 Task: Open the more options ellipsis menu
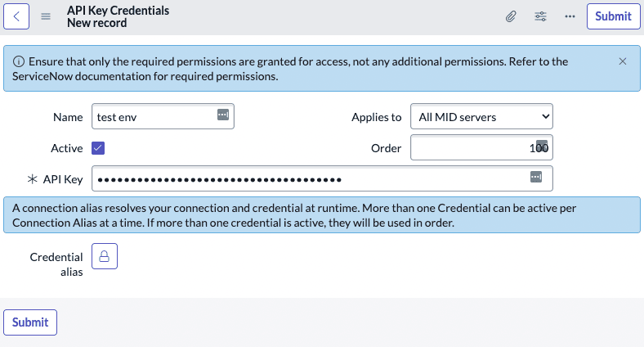[x=570, y=16]
